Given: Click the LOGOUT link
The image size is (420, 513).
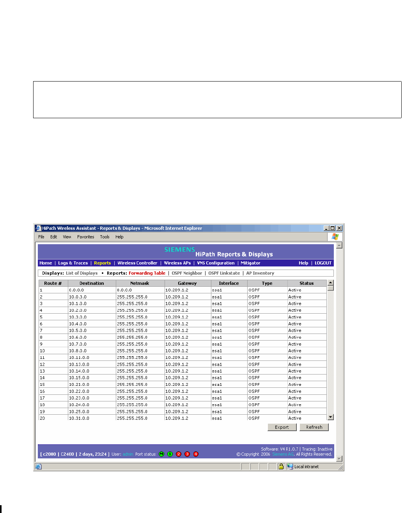Looking at the screenshot, I should [x=323, y=263].
